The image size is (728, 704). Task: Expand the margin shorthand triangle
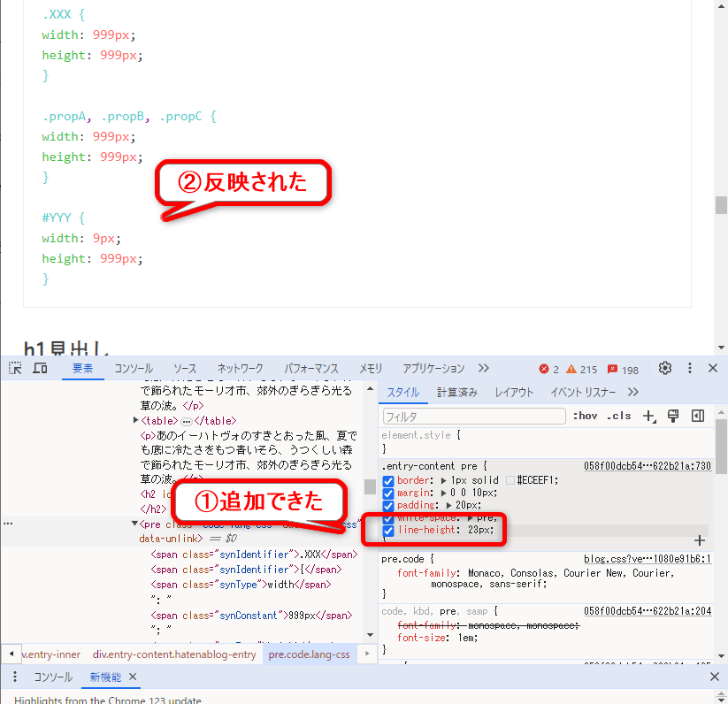pyautogui.click(x=443, y=493)
